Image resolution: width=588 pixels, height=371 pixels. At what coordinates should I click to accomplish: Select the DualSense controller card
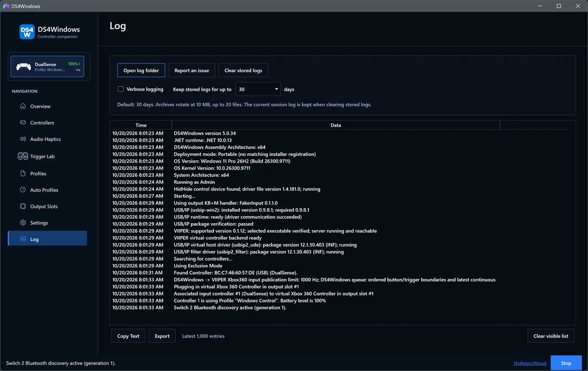(48, 66)
